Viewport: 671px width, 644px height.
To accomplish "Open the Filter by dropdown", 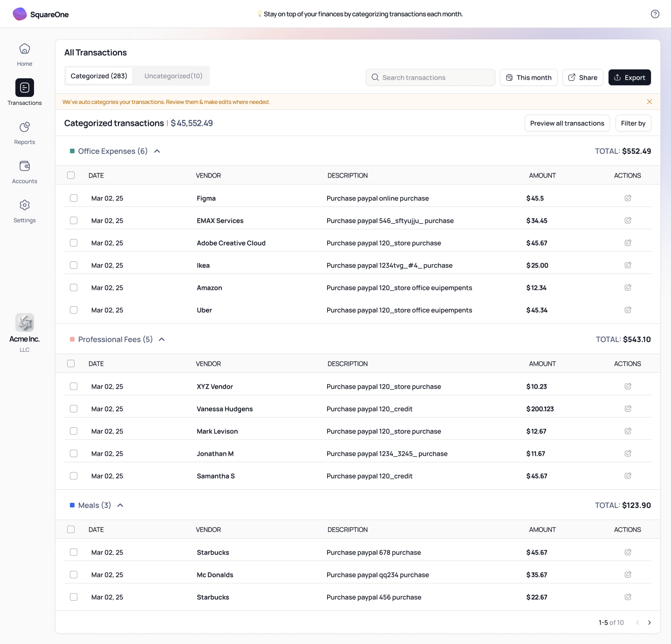I will [633, 123].
